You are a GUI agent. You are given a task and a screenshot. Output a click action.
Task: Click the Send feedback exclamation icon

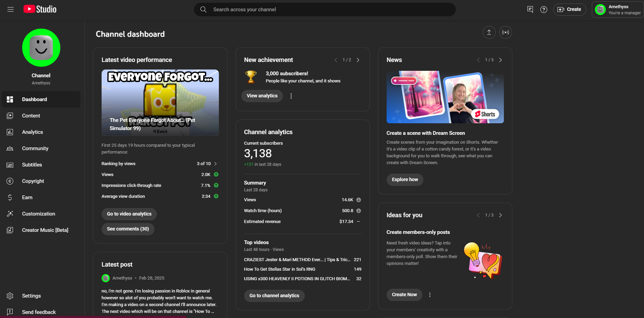pyautogui.click(x=10, y=312)
